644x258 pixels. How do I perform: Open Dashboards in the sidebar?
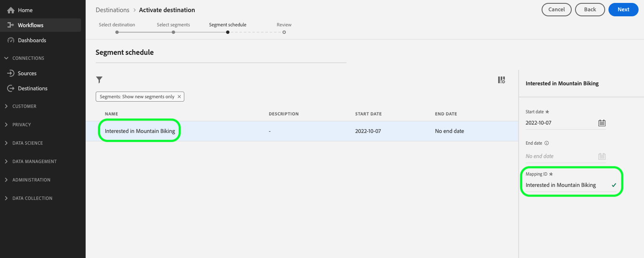41,40
